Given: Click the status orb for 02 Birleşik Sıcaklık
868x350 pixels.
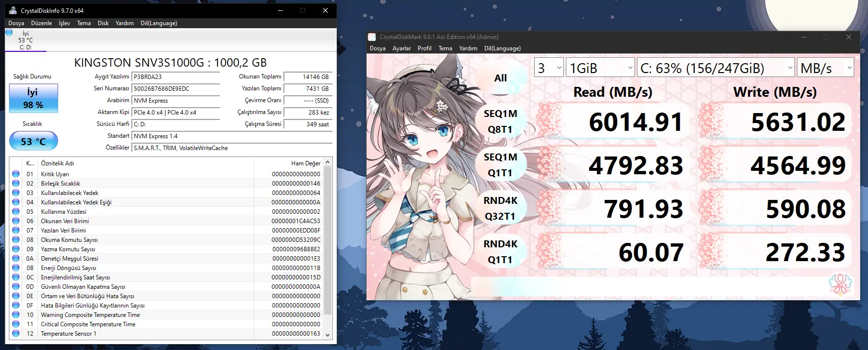Looking at the screenshot, I should point(16,183).
